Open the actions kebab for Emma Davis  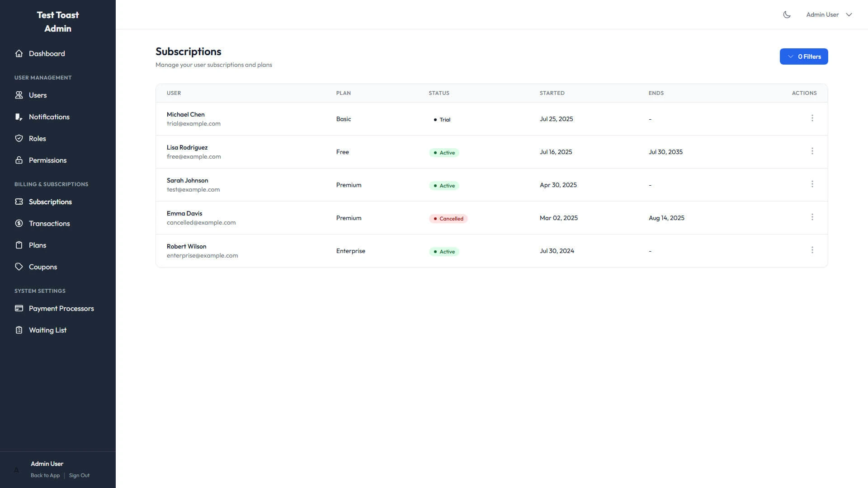pos(812,217)
